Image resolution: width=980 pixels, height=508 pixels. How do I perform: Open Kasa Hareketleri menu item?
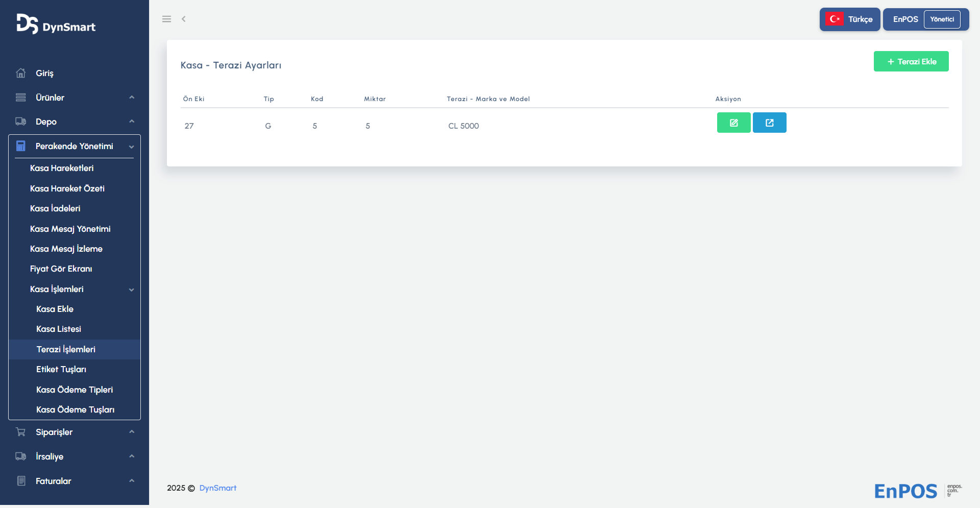[x=62, y=168]
